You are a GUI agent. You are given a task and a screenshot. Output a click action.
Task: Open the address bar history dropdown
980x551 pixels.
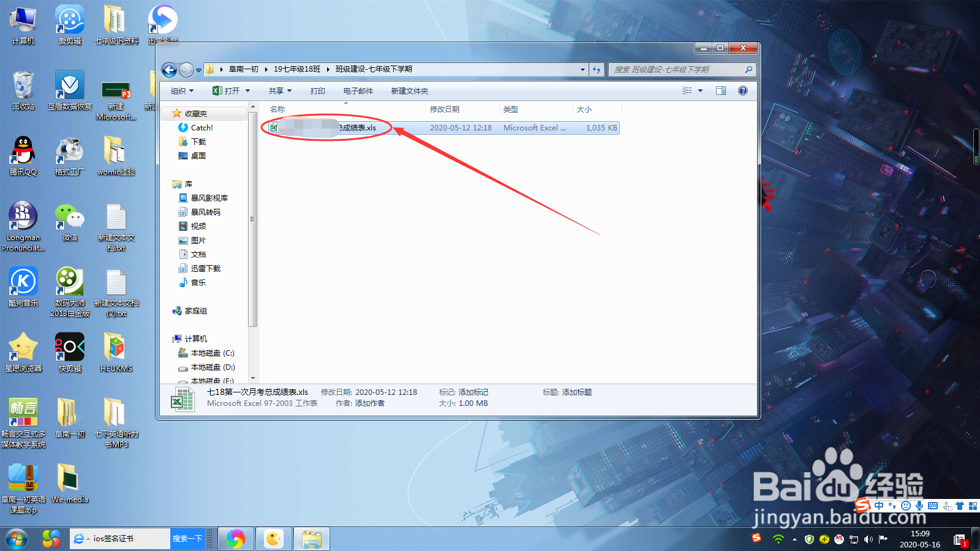582,70
